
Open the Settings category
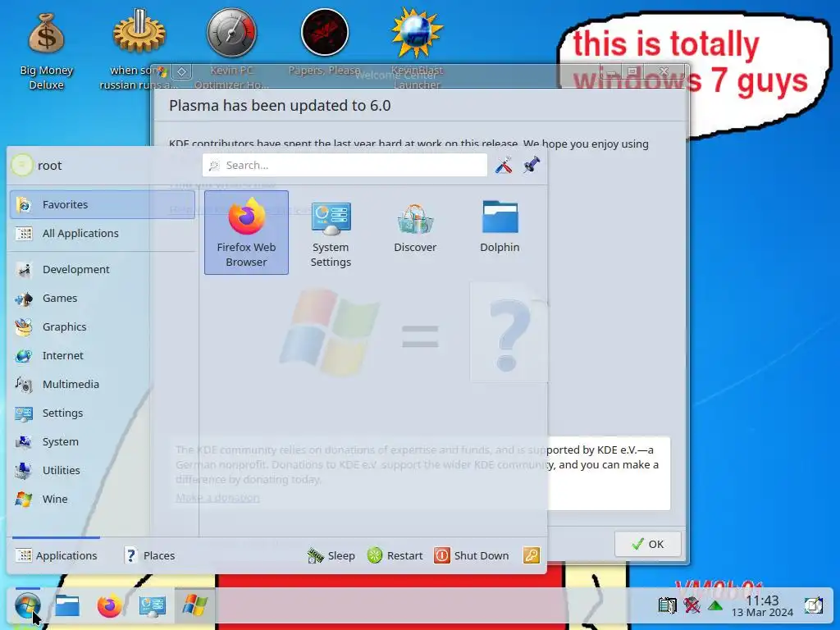pyautogui.click(x=103, y=413)
